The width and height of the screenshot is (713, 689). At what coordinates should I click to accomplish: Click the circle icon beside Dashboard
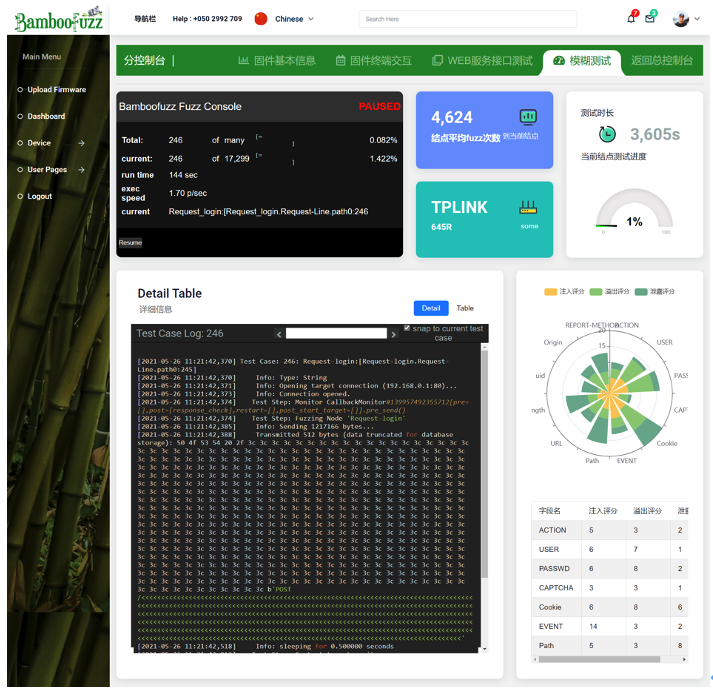pos(20,116)
